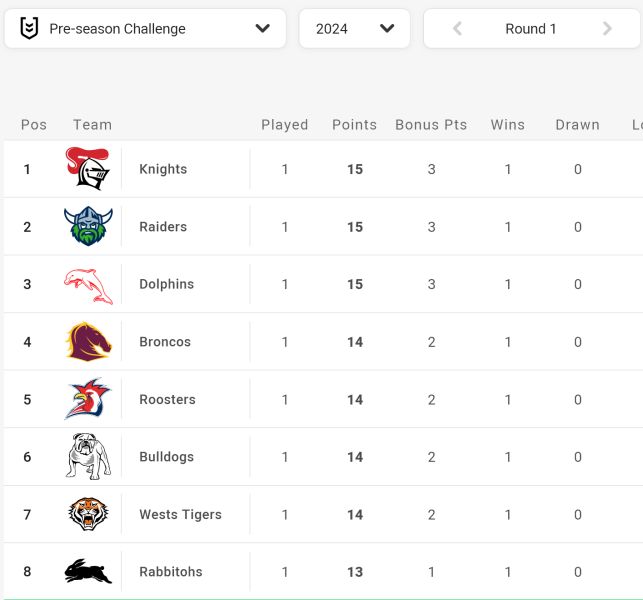The height and width of the screenshot is (600, 643).
Task: Sort by the Points column header
Action: pyautogui.click(x=354, y=125)
